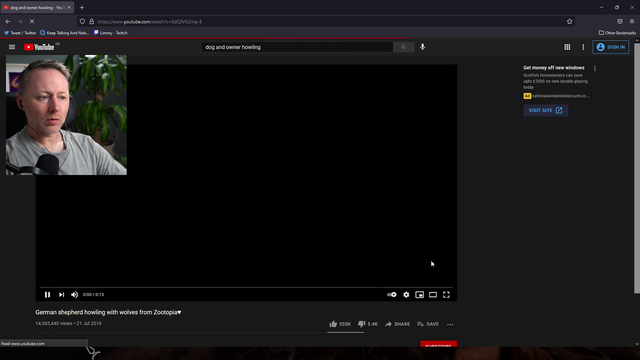The image size is (640, 360).
Task: Toggle the autoplay switch
Action: click(391, 294)
